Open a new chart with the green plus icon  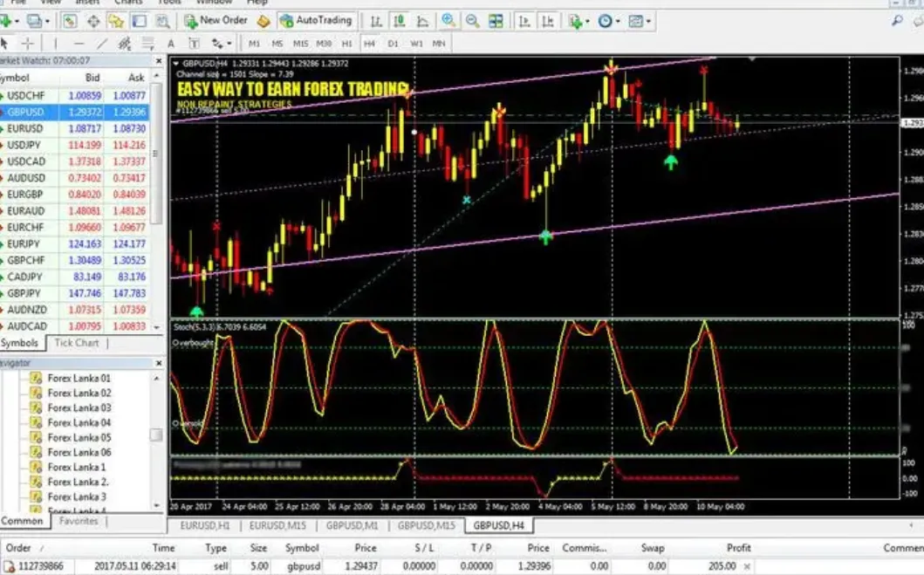[x=5, y=21]
